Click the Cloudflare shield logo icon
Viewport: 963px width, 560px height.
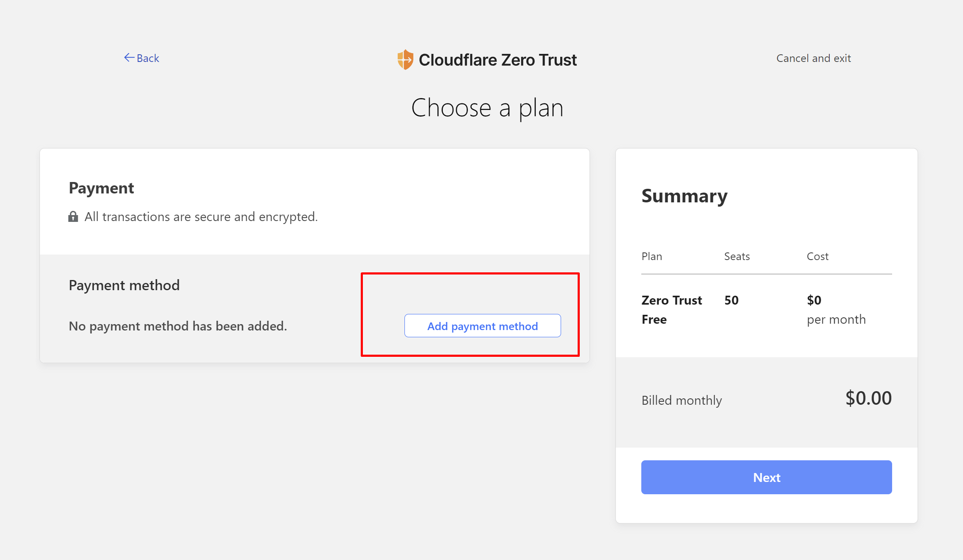click(405, 59)
